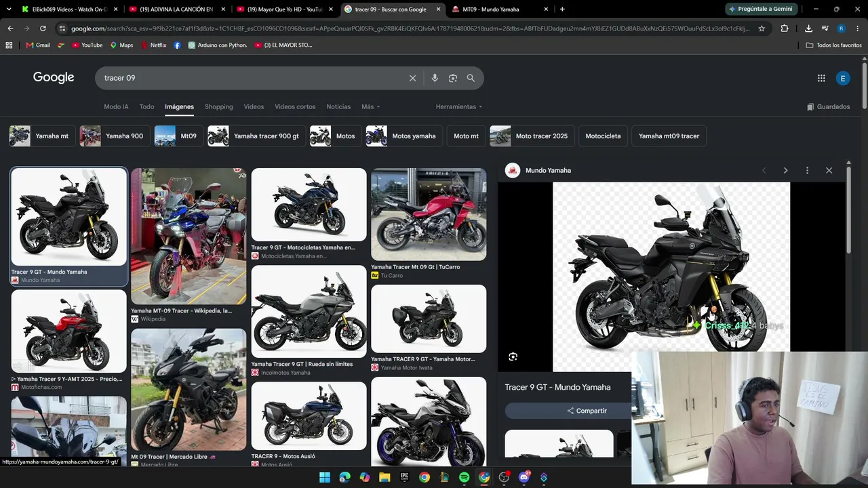
Task: Filter images by Yamaha mt09 tracer chip
Action: click(669, 136)
